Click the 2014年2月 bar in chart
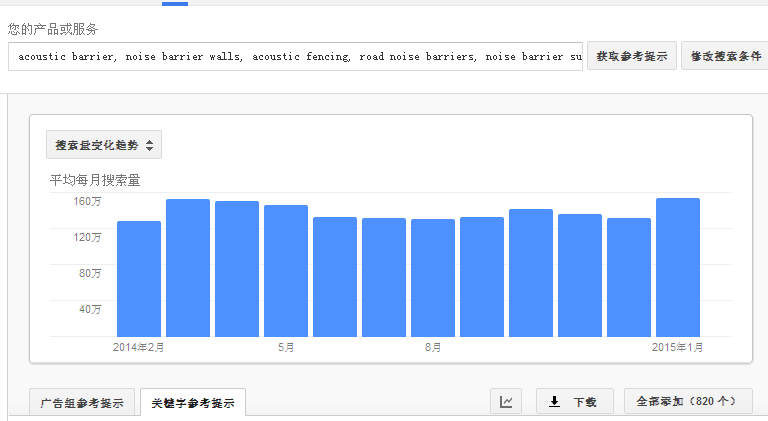Image resolution: width=768 pixels, height=421 pixels. coord(139,279)
